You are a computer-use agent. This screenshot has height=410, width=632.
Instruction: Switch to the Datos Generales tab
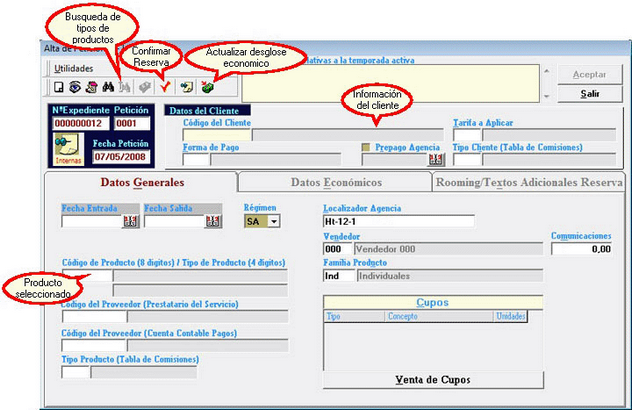[x=142, y=182]
